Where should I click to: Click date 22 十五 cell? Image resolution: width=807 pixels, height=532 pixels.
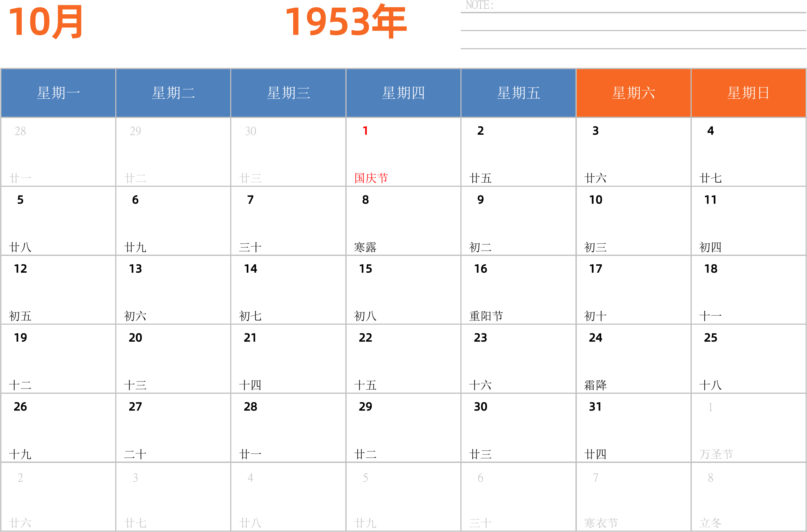pos(403,359)
